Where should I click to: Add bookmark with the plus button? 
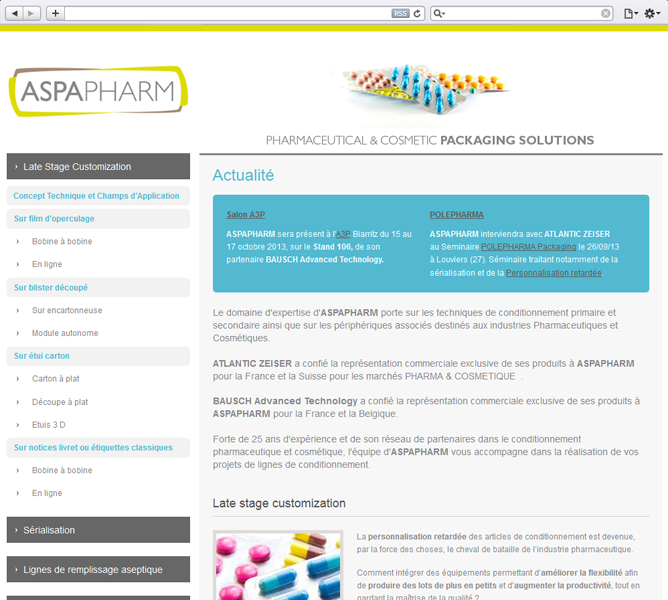click(x=55, y=13)
